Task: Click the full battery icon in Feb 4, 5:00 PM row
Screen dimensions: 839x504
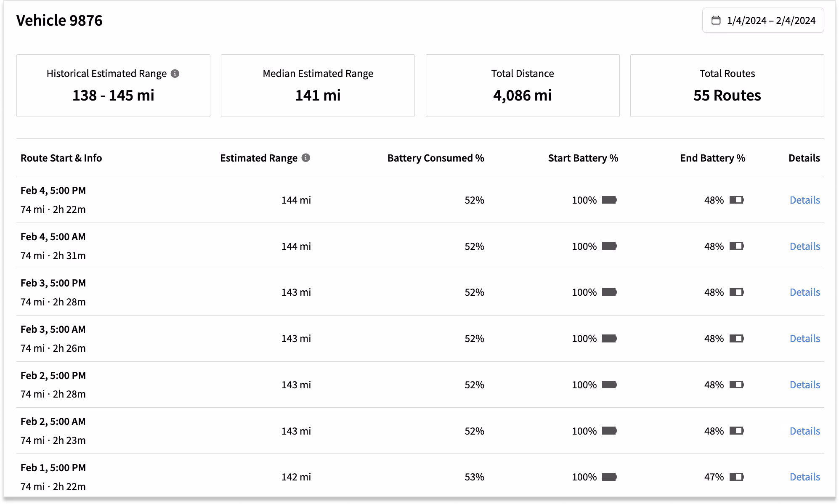Action: pos(609,200)
